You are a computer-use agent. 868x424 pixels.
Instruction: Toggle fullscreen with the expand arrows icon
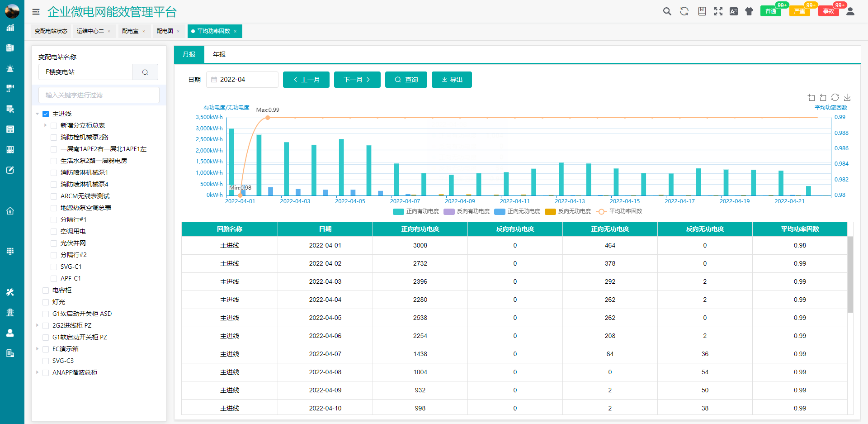point(718,11)
